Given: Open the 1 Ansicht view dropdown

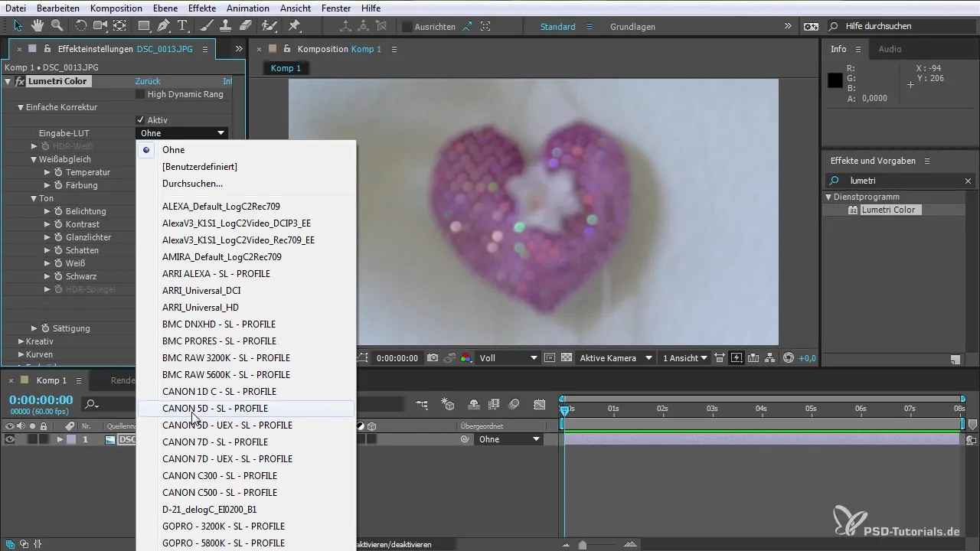Looking at the screenshot, I should point(684,358).
